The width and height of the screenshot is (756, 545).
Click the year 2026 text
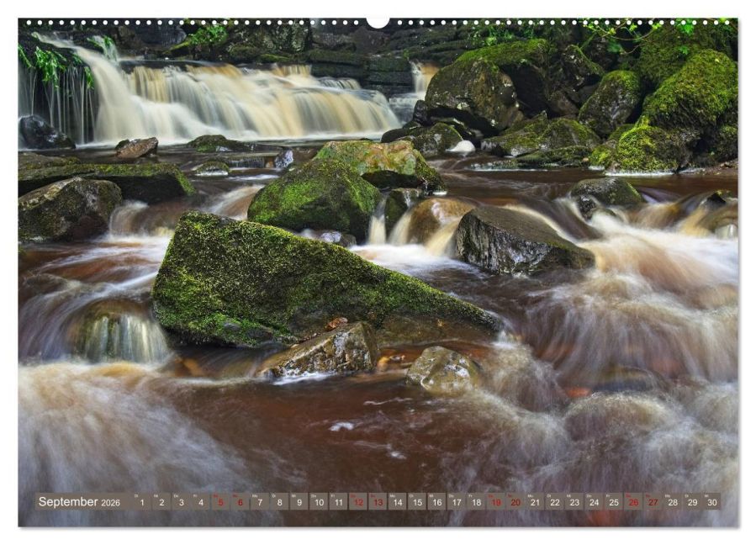tap(111, 503)
